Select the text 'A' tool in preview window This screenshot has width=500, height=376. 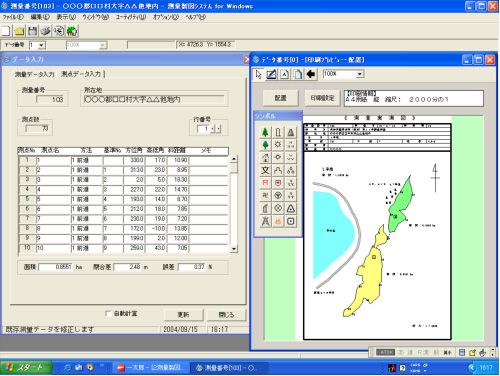coord(284,74)
